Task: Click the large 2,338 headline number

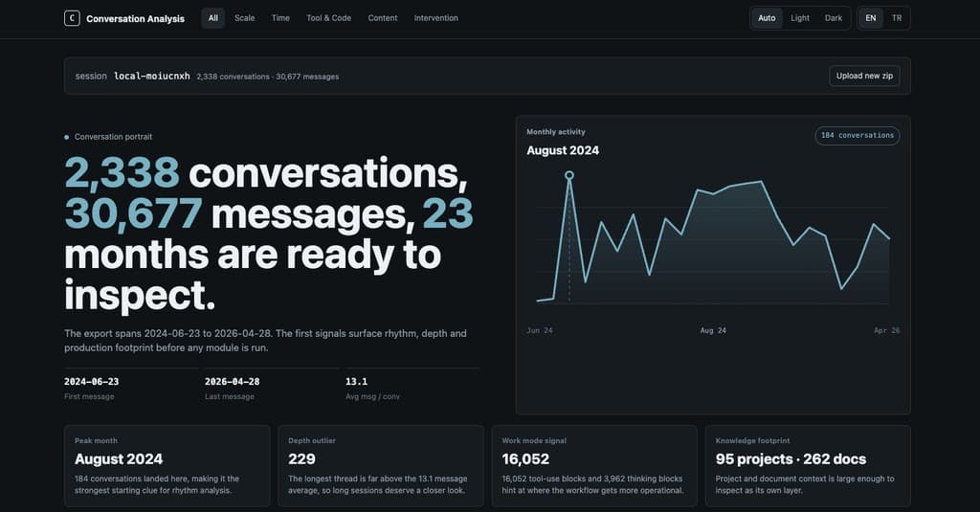Action: [x=122, y=173]
